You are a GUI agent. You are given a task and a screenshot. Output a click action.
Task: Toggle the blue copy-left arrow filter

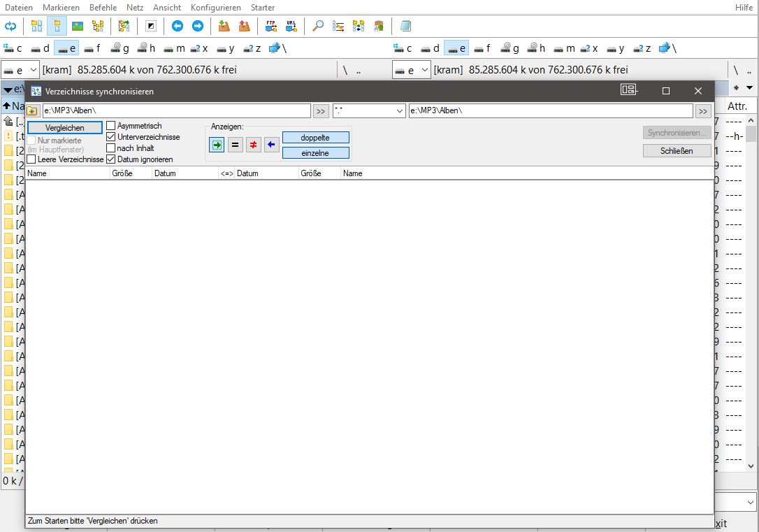272,145
